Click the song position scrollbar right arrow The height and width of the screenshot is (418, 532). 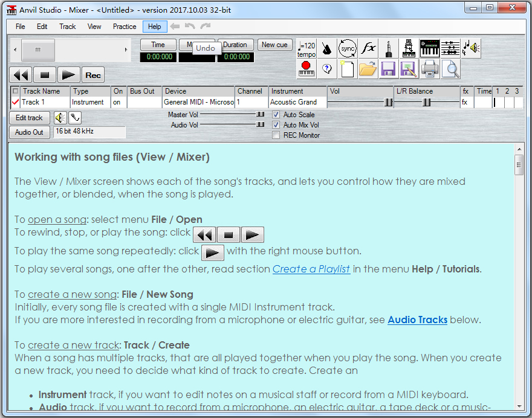click(x=126, y=50)
